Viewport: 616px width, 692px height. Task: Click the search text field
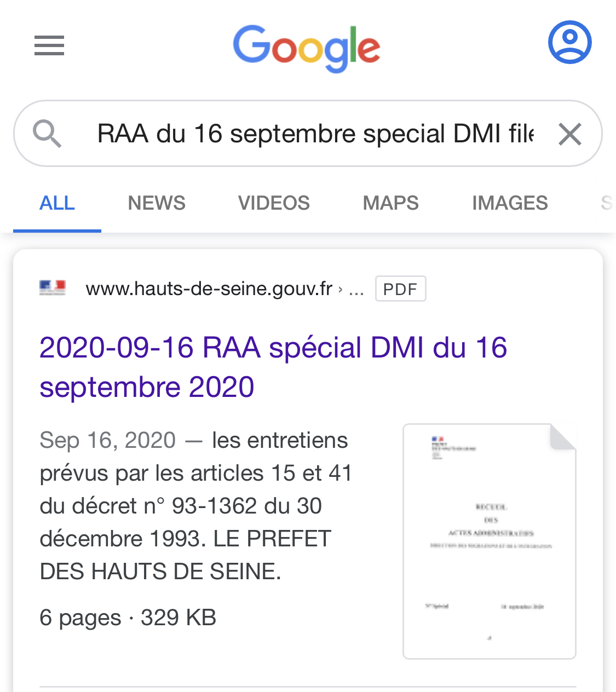(x=315, y=134)
